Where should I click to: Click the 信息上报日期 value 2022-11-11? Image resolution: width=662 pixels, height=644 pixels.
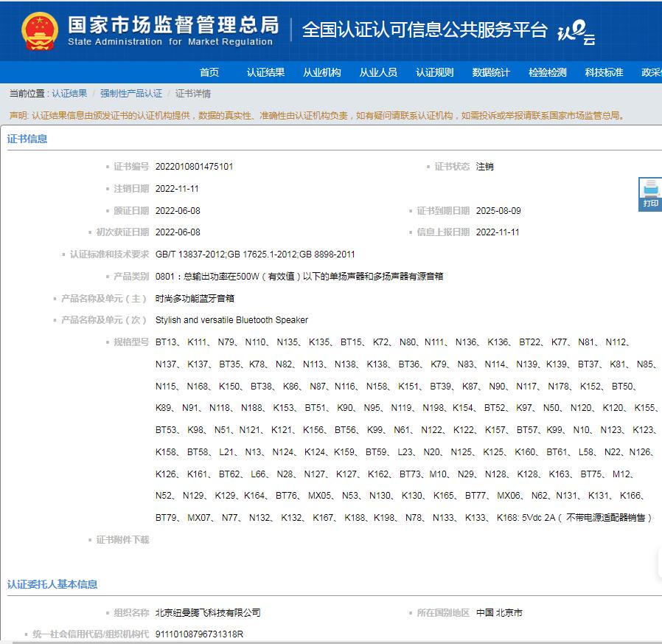click(498, 232)
